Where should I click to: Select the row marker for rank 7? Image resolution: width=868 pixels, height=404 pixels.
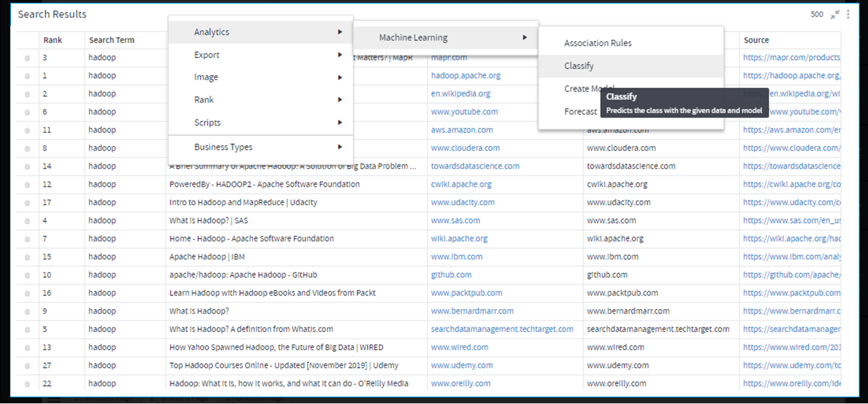coord(27,239)
